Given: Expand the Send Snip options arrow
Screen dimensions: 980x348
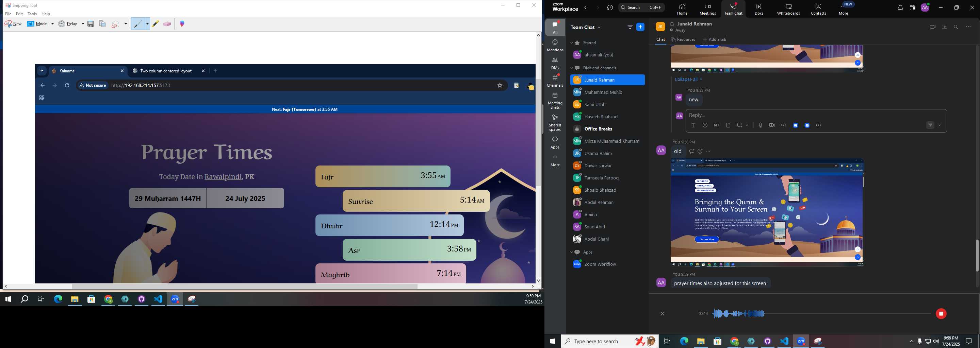Looking at the screenshot, I should (x=126, y=24).
